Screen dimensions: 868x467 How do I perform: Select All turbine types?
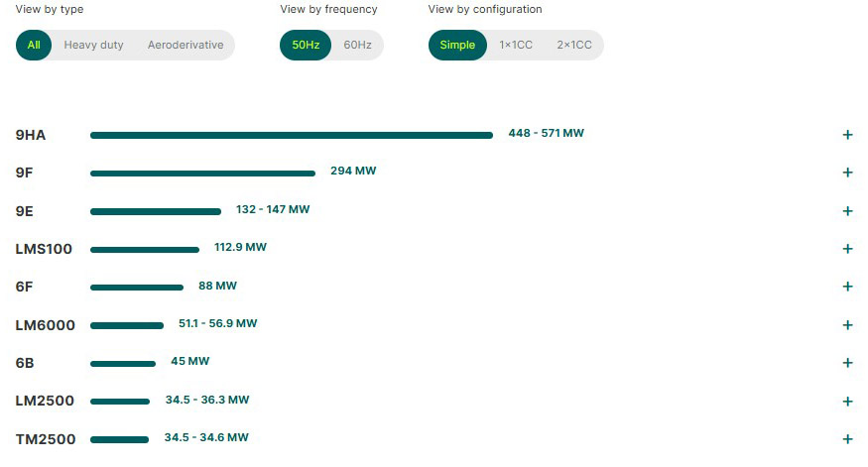(x=34, y=45)
